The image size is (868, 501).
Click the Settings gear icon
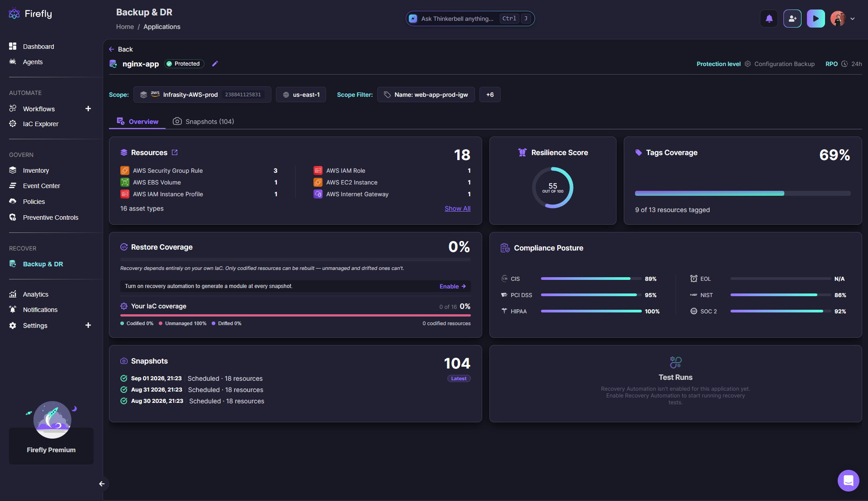[13, 326]
